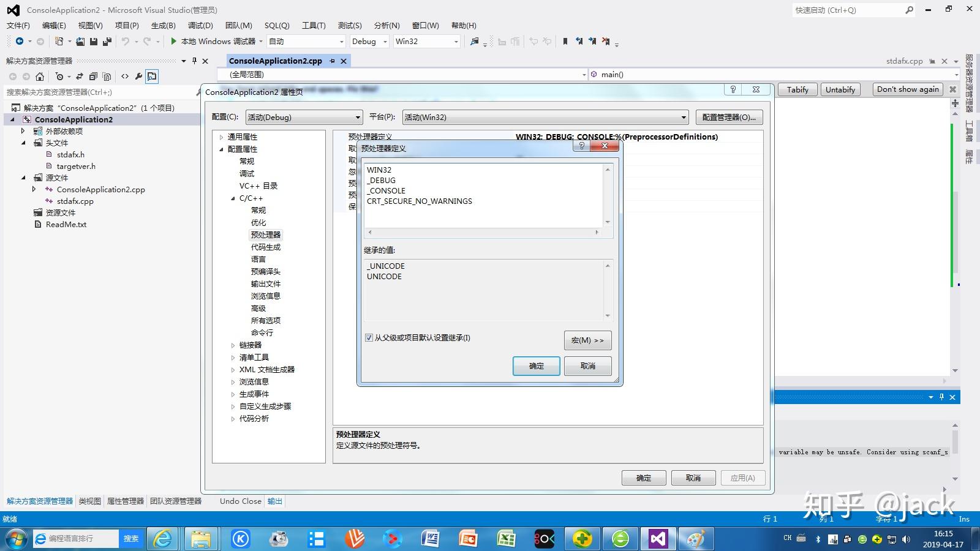Click the Save All toolbar icon
The image size is (980, 551).
pos(107,42)
